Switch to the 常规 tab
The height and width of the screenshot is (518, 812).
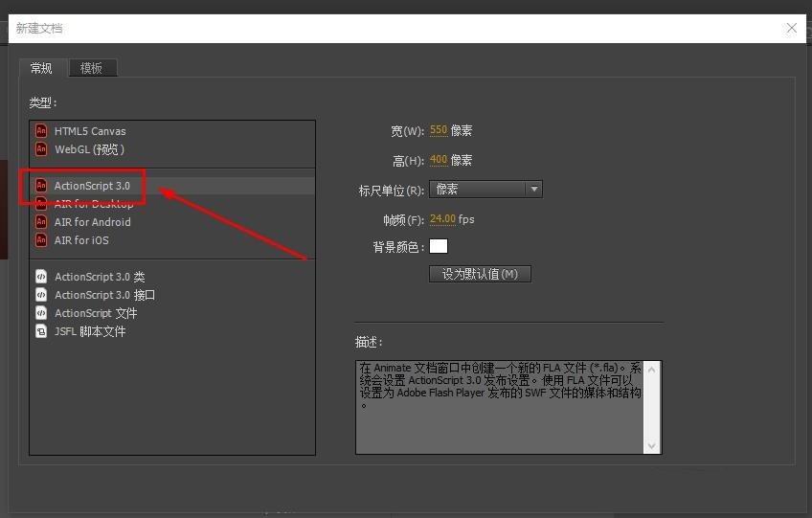[x=41, y=68]
